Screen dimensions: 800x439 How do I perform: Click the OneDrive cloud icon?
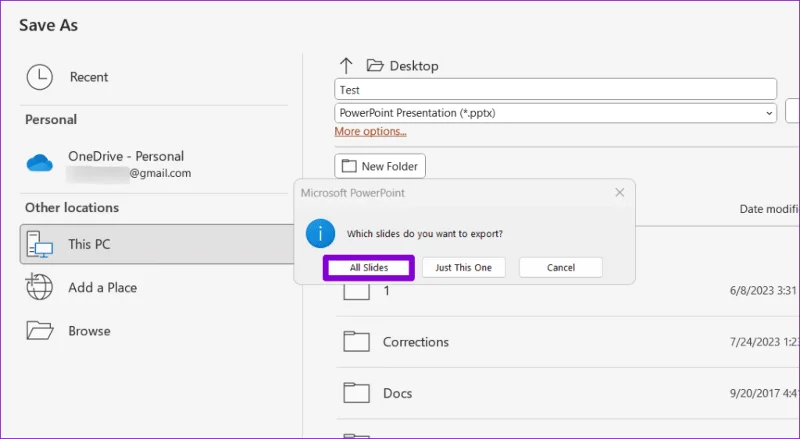tap(40, 163)
